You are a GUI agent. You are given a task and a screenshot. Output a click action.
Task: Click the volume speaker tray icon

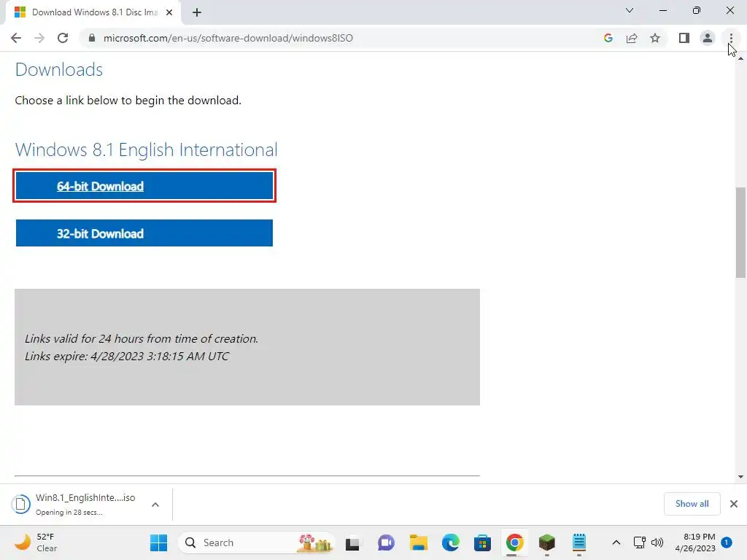tap(657, 542)
